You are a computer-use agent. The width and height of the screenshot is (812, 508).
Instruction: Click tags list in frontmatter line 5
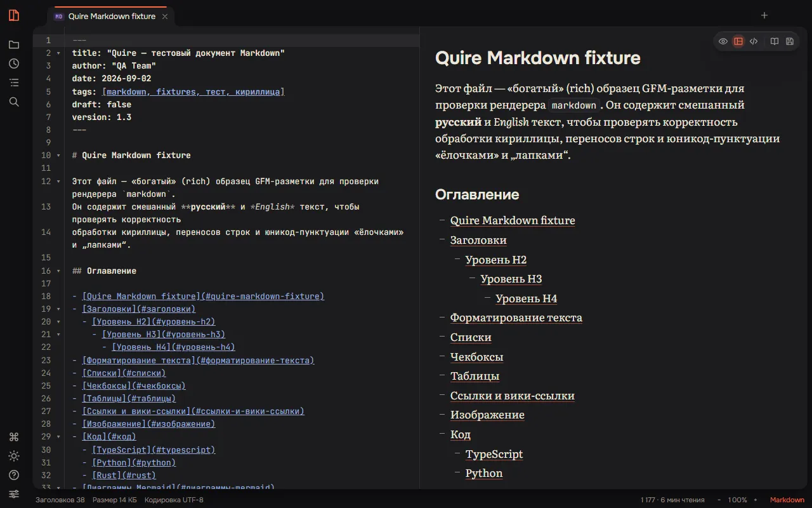(193, 92)
